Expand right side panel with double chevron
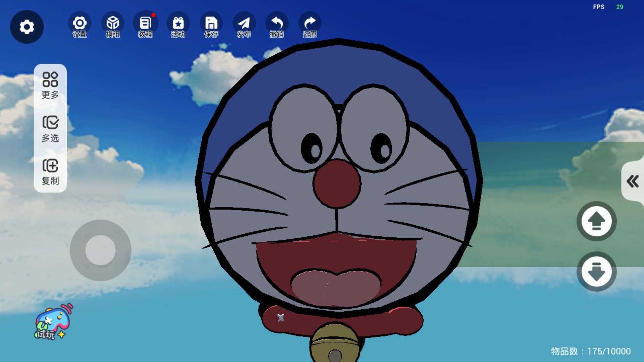 point(633,181)
